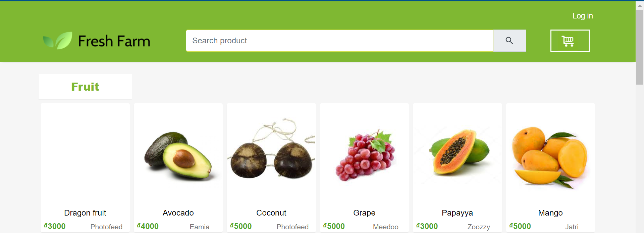View the Grape product photo
The width and height of the screenshot is (644, 233).
[x=364, y=156]
